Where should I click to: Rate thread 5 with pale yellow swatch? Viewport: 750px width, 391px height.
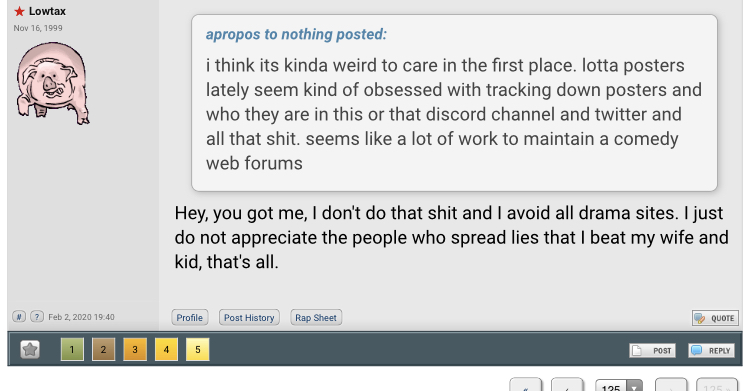coord(198,349)
